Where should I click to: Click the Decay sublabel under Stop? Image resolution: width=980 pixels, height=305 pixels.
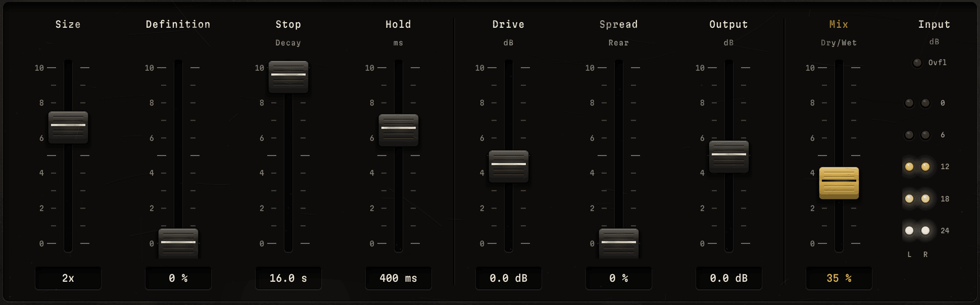(288, 43)
